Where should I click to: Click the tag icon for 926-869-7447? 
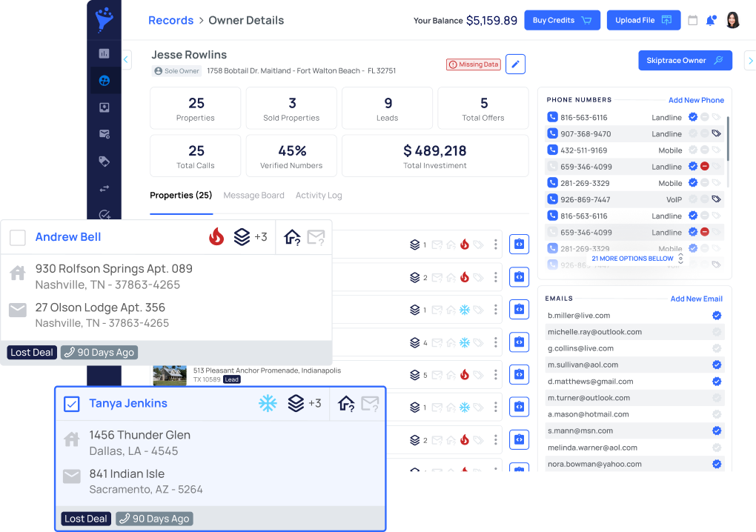pos(717,199)
